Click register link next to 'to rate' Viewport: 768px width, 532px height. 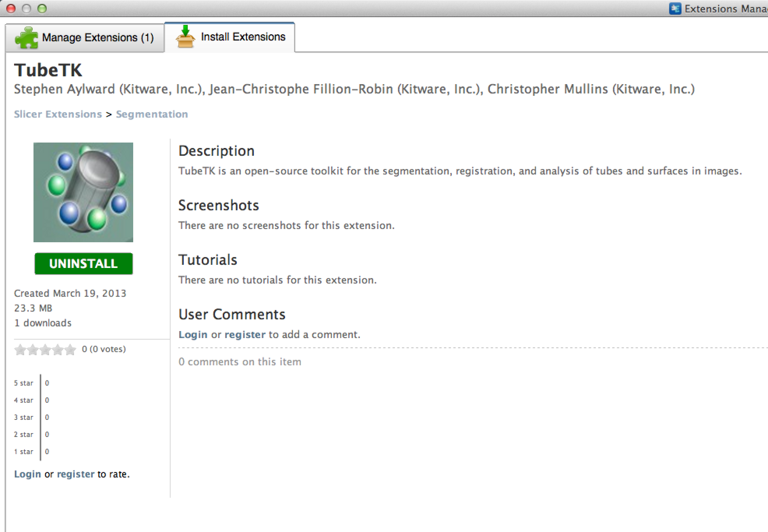click(76, 474)
